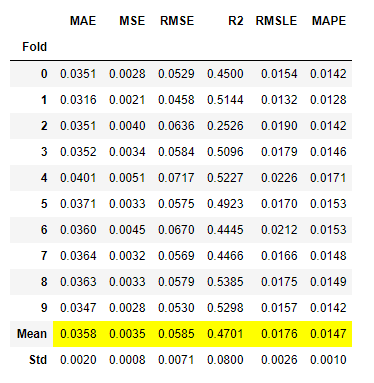
Task: Select highlighted mean MAE value 0.0358
Action: (x=78, y=334)
